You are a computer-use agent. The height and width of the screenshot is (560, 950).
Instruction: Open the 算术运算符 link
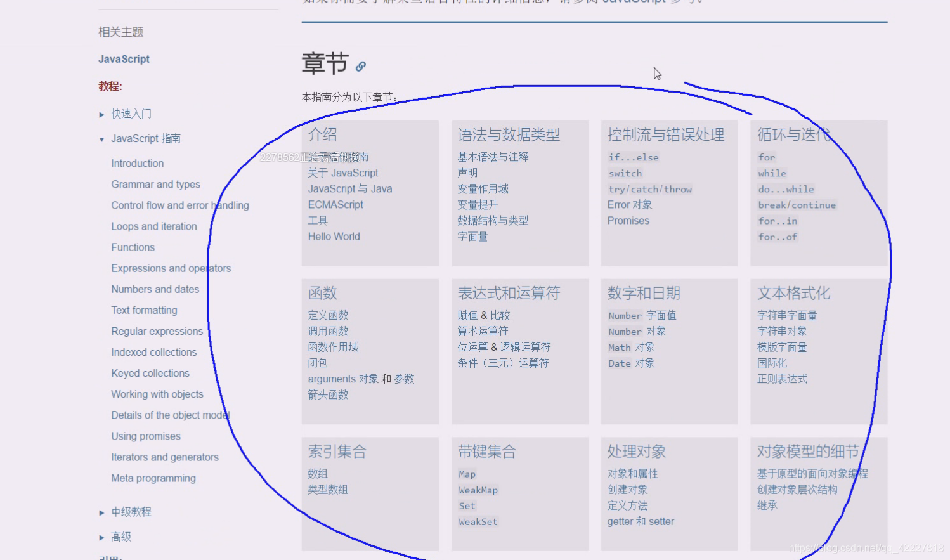click(x=483, y=331)
